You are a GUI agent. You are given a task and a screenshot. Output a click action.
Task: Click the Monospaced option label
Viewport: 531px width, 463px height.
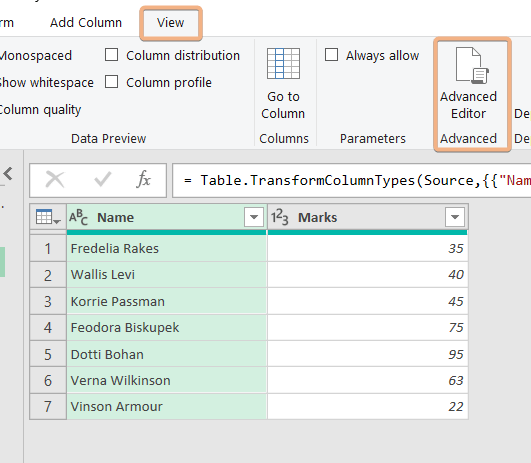point(35,56)
